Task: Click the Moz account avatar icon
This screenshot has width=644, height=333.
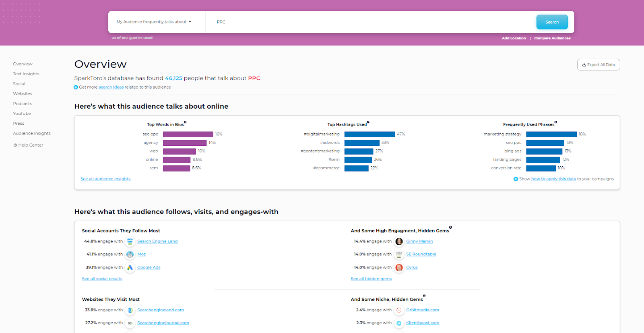Action: 130,254
